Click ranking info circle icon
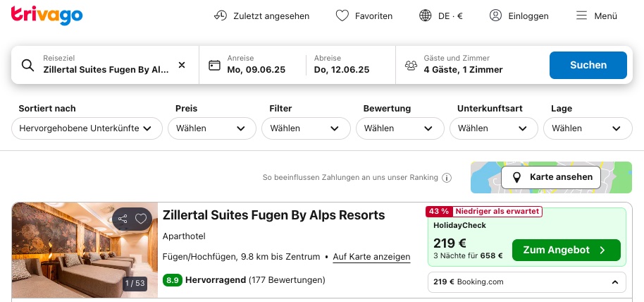This screenshot has width=644, height=302. pyautogui.click(x=447, y=178)
